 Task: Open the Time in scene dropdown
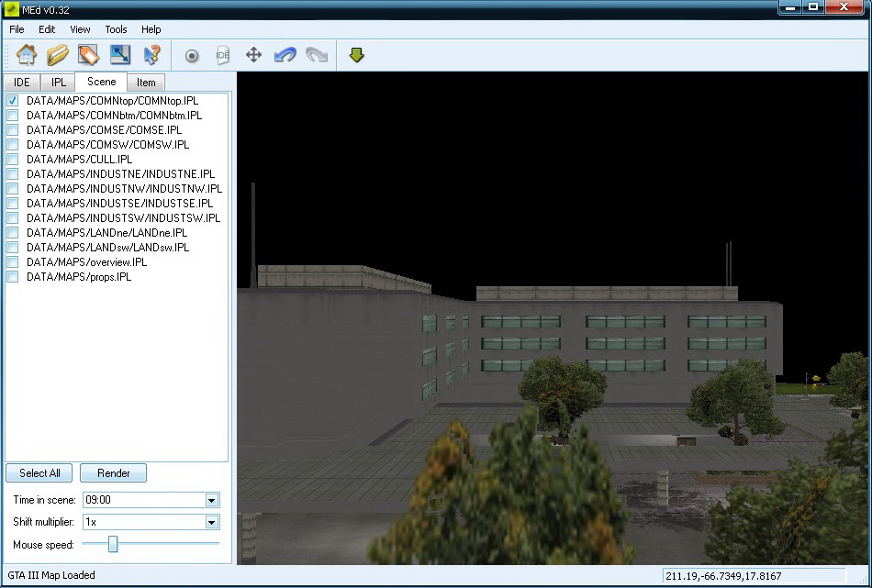(x=212, y=500)
